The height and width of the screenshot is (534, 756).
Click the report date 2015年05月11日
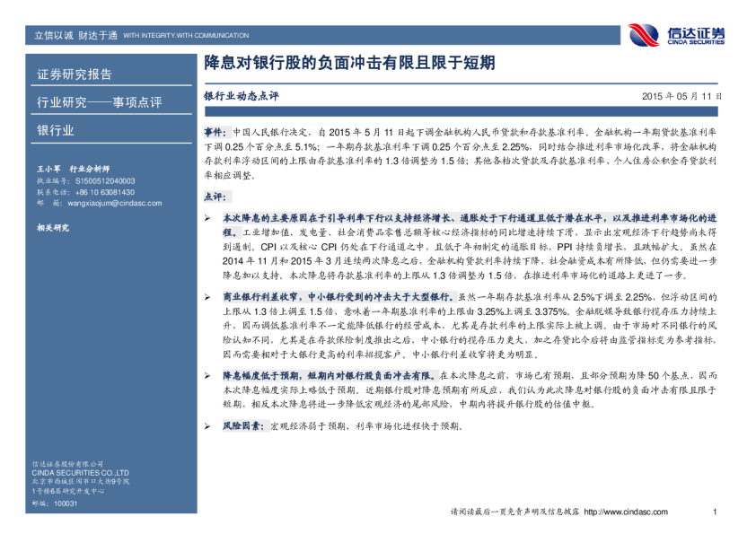point(681,95)
